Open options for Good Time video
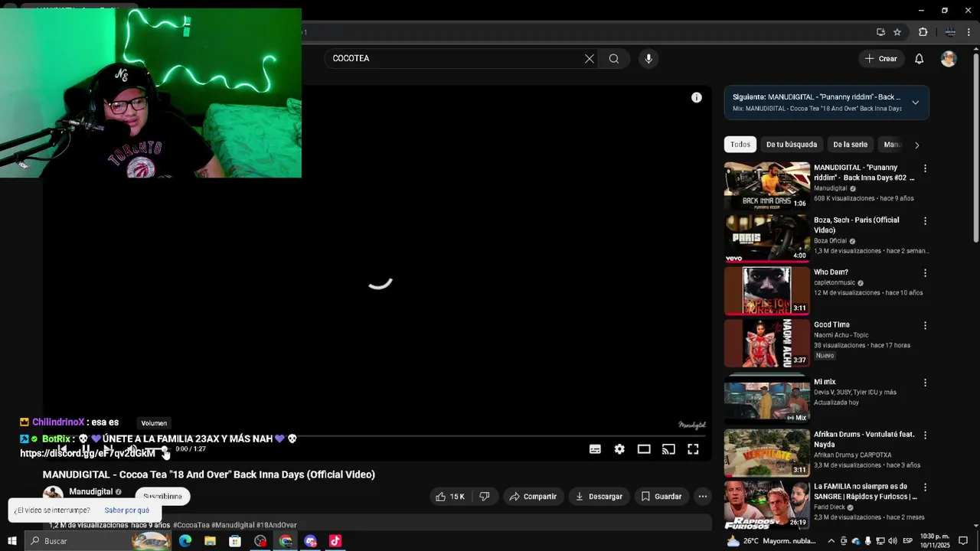 [x=925, y=326]
